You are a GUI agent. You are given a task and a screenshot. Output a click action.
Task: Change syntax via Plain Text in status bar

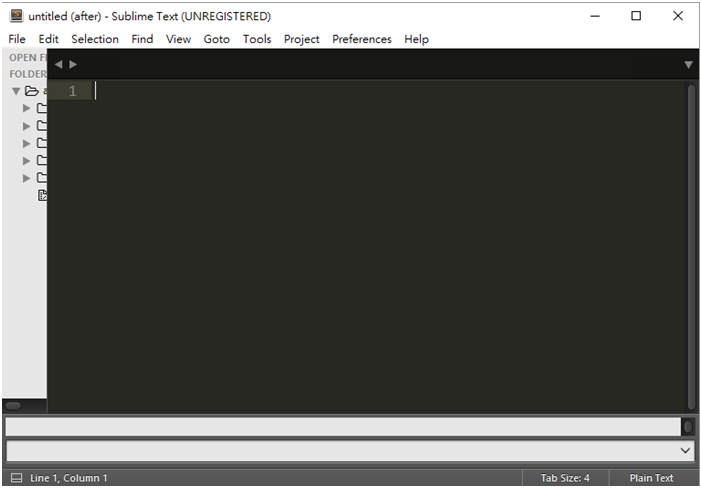tap(651, 478)
